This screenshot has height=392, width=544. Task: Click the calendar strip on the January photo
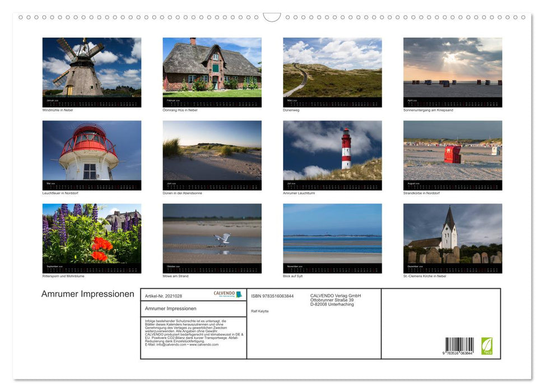(92, 102)
